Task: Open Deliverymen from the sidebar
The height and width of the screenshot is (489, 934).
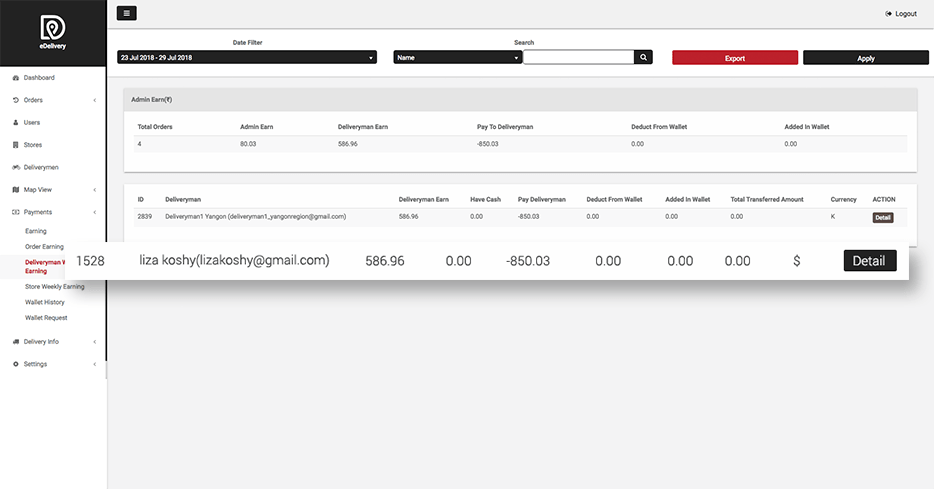Action: click(x=41, y=167)
